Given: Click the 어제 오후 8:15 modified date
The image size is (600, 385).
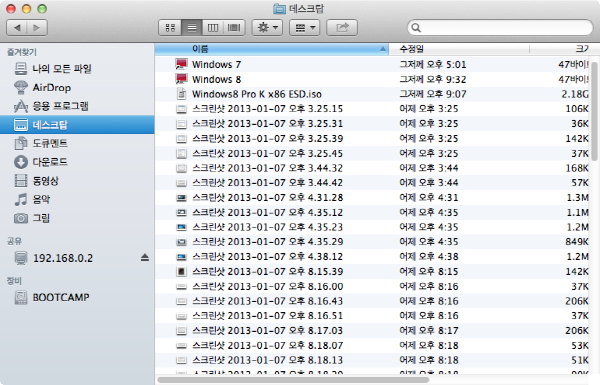Looking at the screenshot, I should [429, 272].
